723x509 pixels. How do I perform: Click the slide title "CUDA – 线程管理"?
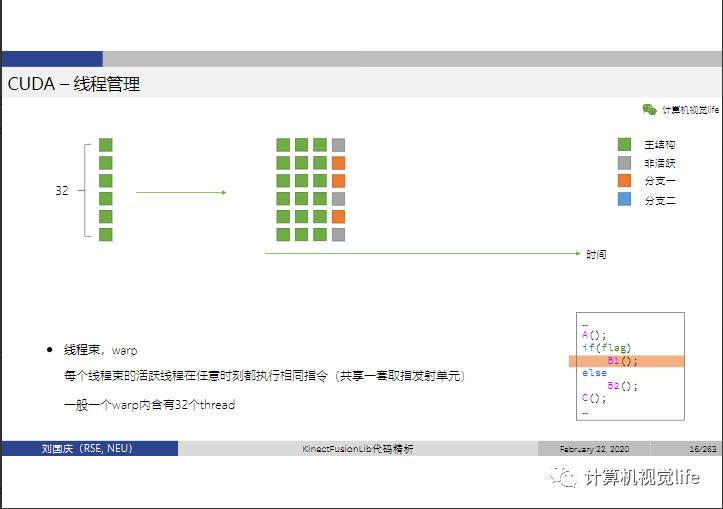pos(74,84)
